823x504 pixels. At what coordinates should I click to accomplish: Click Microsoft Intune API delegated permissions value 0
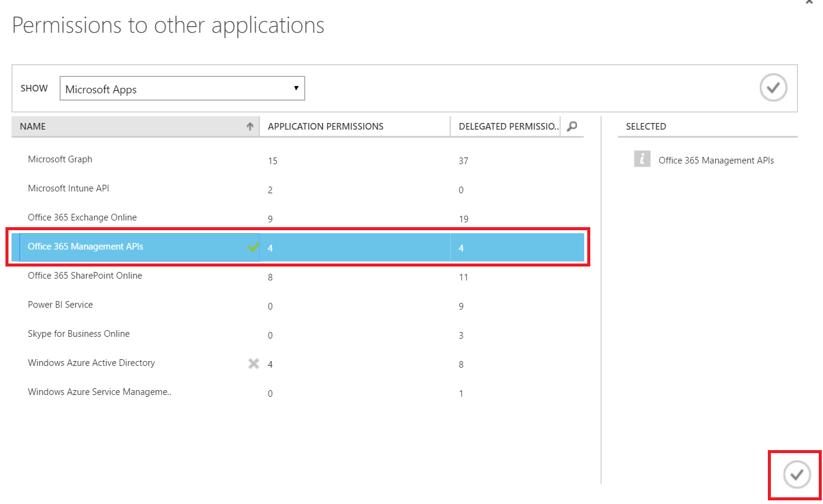[461, 190]
